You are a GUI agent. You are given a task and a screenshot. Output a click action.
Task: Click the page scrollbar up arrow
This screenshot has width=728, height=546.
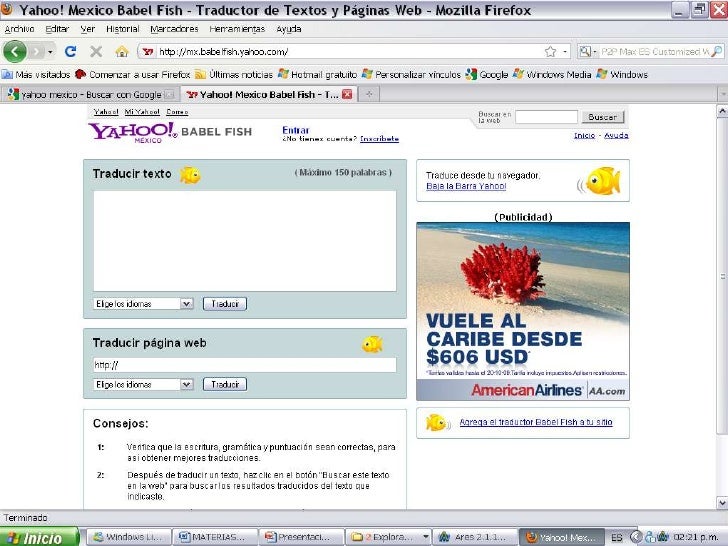click(722, 111)
